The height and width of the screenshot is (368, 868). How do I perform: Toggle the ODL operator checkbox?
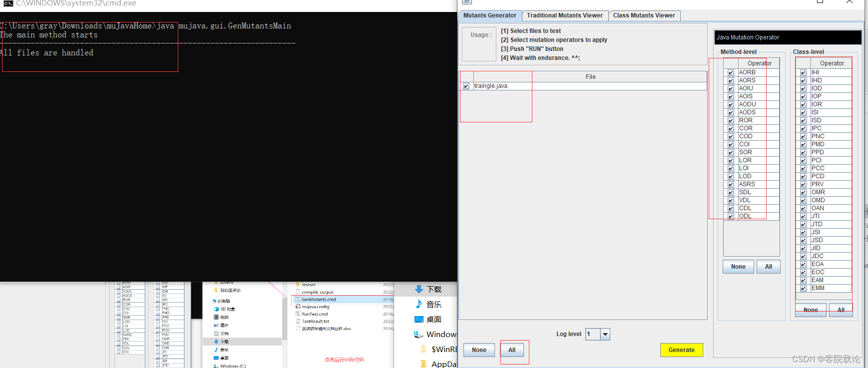click(x=731, y=216)
